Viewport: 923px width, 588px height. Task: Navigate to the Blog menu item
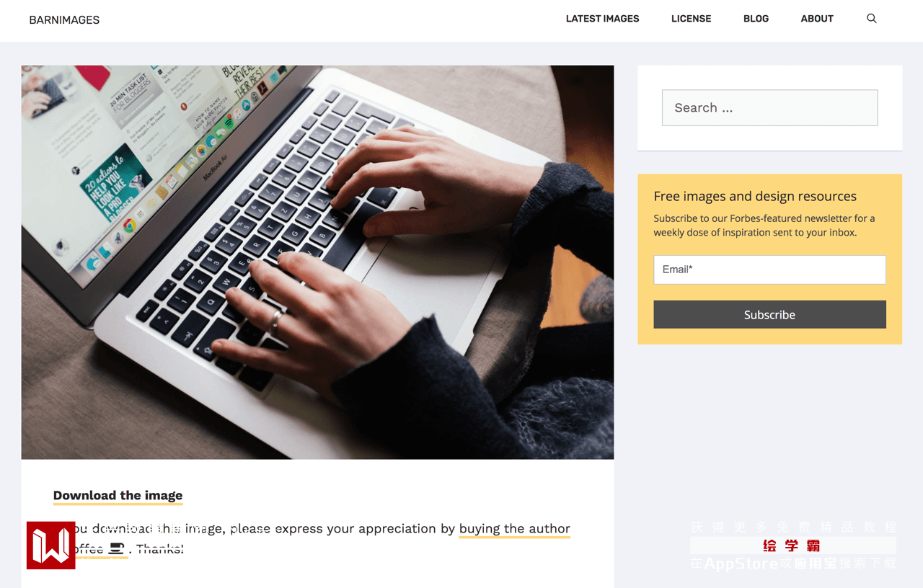(756, 19)
